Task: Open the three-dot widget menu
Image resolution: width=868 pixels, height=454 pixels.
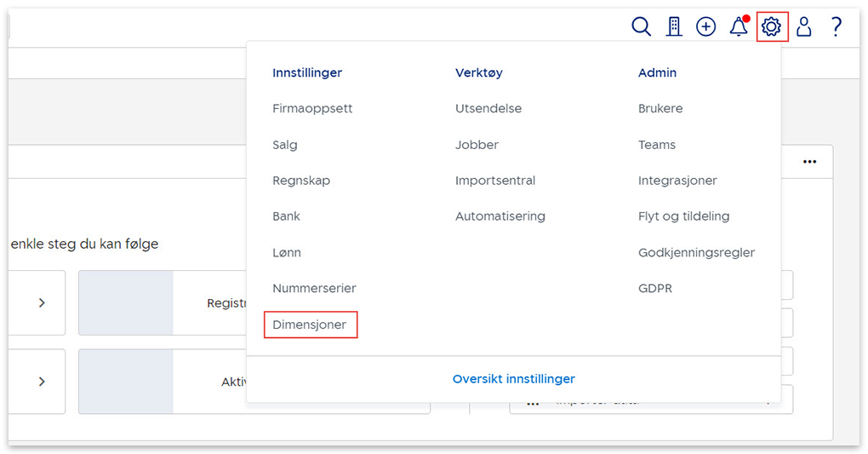Action: pos(809,162)
